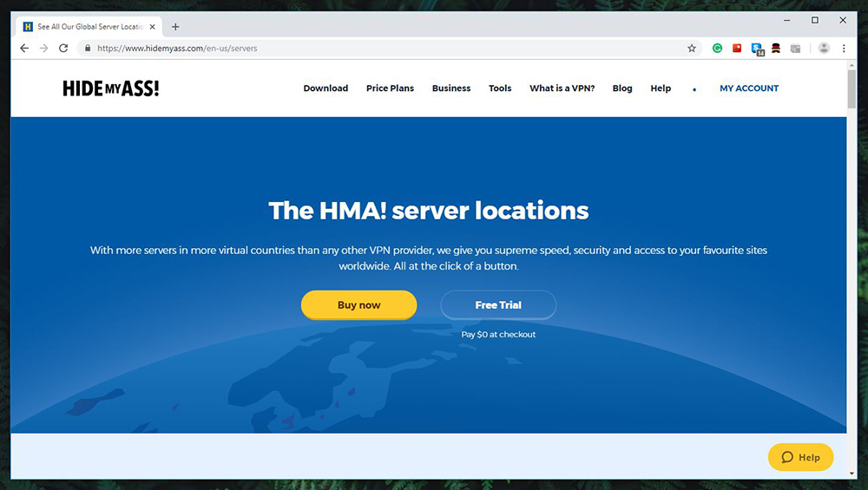Start the Free Trial button
This screenshot has width=868, height=490.
(498, 304)
